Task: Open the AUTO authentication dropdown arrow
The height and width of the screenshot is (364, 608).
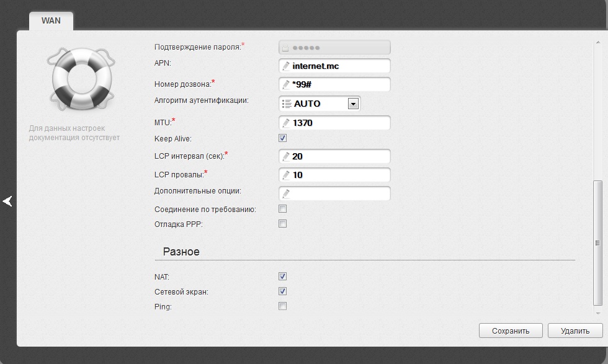Action: 353,104
